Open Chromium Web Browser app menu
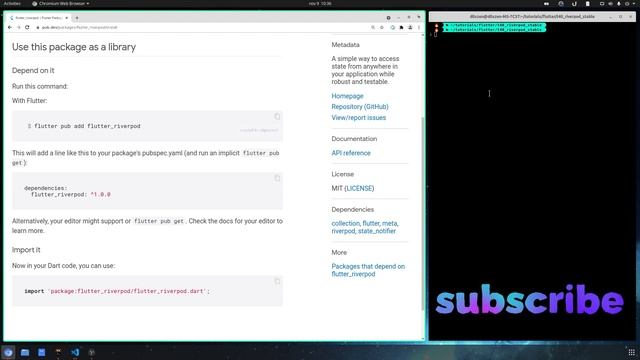The width and height of the screenshot is (640, 360). click(x=60, y=4)
